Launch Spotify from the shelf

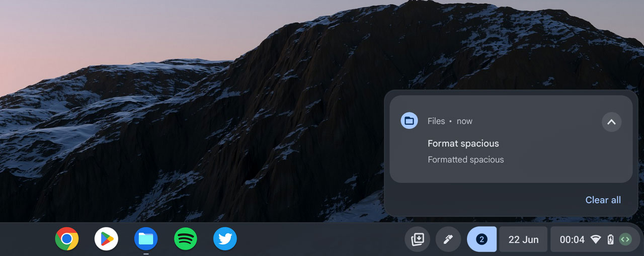pos(186,239)
